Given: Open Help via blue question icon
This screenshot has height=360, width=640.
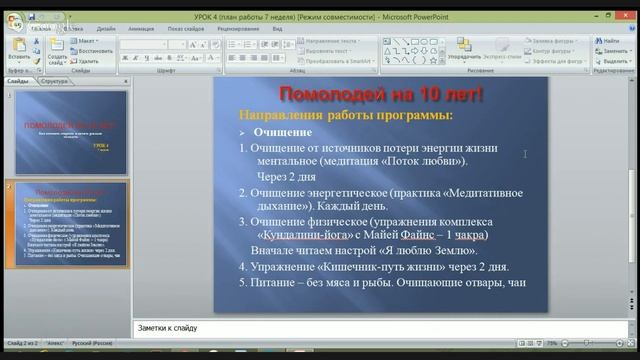Looking at the screenshot, I should 632,29.
